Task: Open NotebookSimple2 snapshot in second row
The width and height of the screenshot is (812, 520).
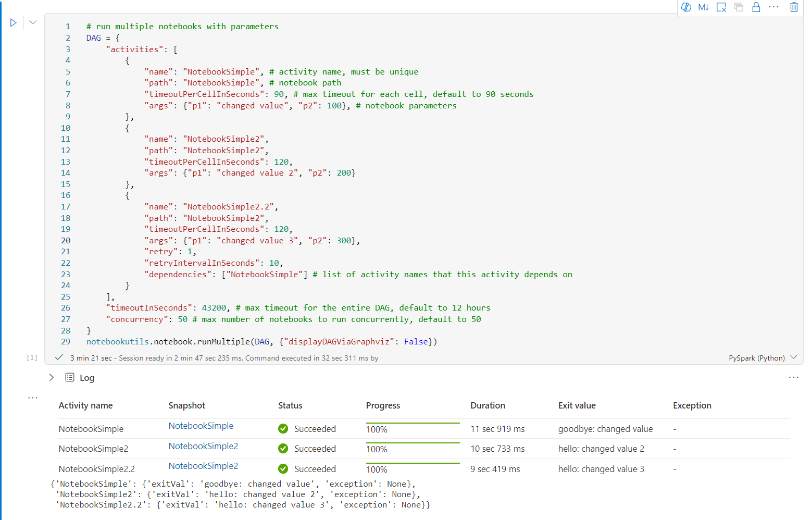Action: point(203,447)
